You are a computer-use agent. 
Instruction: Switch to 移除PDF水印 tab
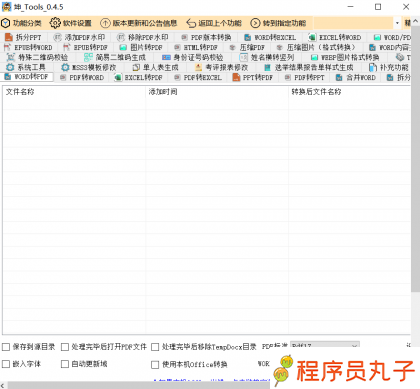(143, 37)
